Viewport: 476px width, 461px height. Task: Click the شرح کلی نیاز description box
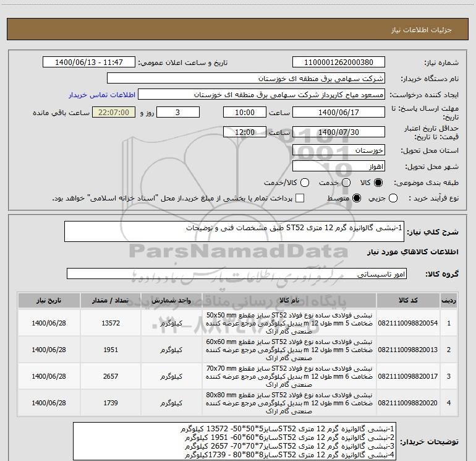pyautogui.click(x=234, y=231)
